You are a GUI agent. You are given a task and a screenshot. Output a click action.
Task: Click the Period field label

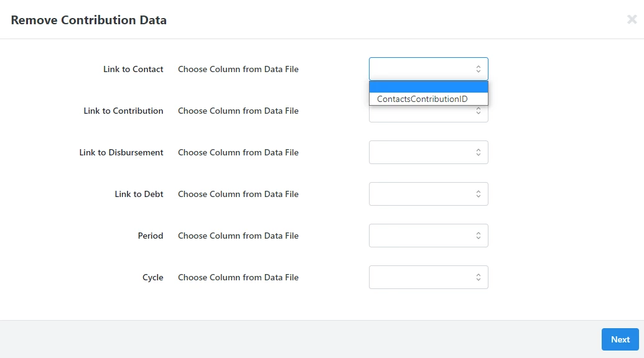pos(151,236)
